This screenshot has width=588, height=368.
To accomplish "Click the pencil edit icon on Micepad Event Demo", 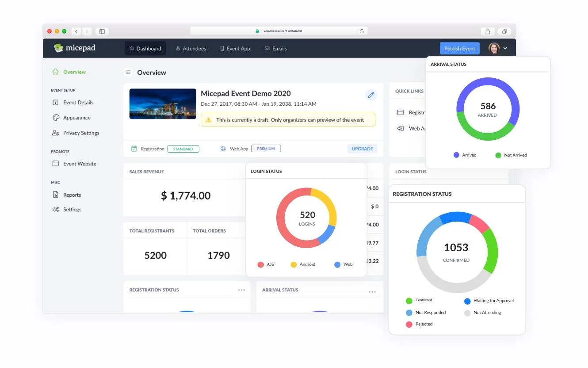I will click(371, 95).
